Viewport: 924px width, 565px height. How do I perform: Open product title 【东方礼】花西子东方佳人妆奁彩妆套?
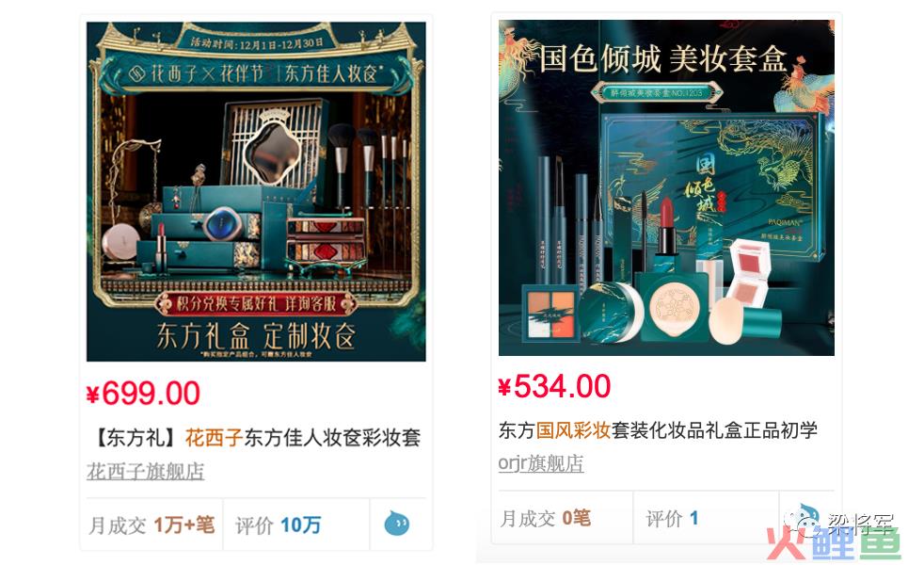click(x=257, y=438)
